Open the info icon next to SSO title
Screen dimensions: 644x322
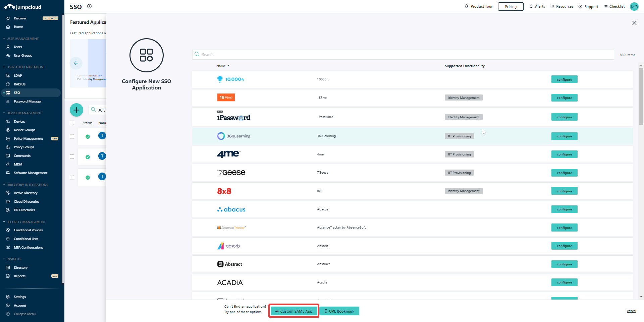[x=89, y=6]
